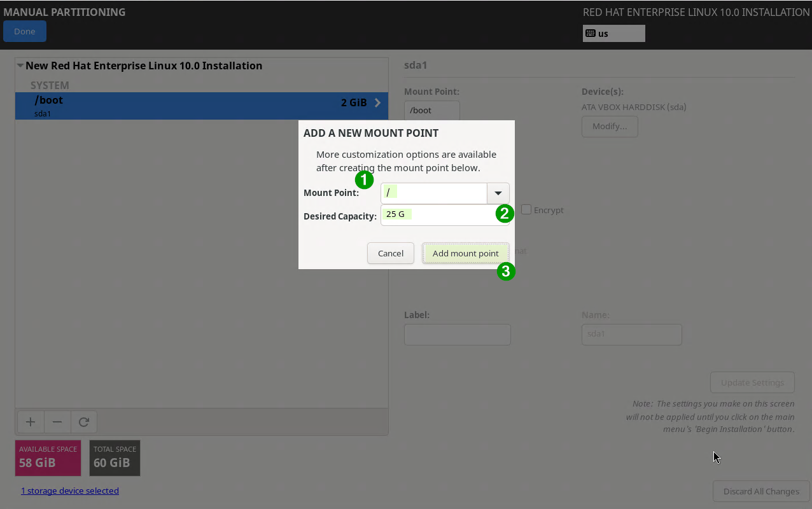Click the AVAILABLE SPACE 58 GiB box
This screenshot has width=812, height=509.
48,458
